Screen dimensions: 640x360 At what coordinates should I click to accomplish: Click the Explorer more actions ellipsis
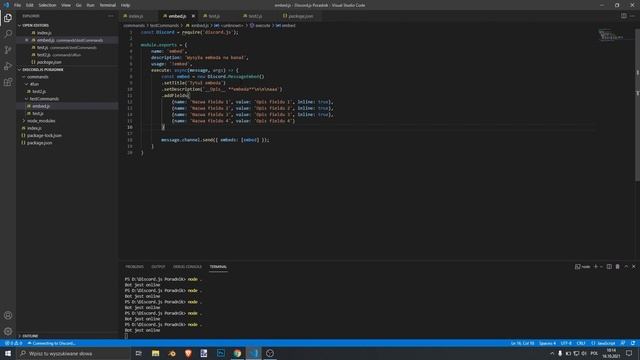[x=111, y=16]
